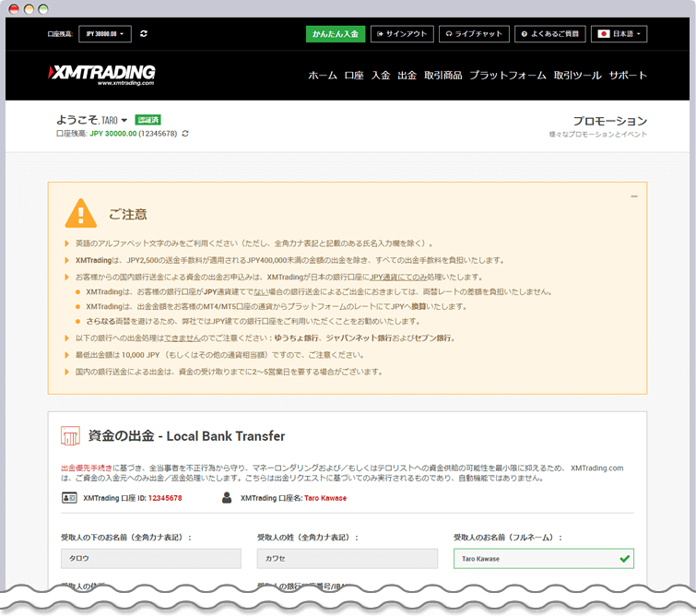Open the プラットフォーム menu item
Image resolution: width=696 pixels, height=616 pixels.
click(508, 76)
